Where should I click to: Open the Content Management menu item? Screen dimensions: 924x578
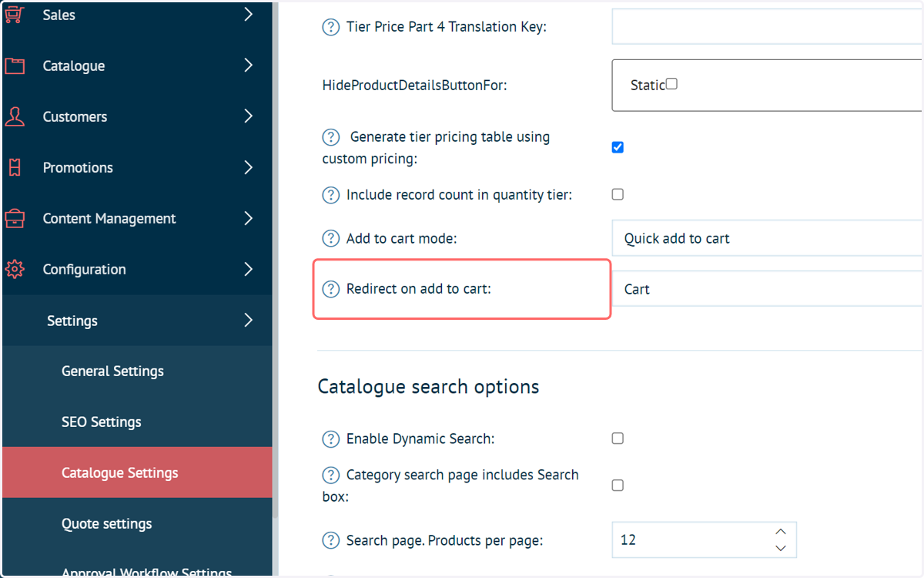[137, 218]
